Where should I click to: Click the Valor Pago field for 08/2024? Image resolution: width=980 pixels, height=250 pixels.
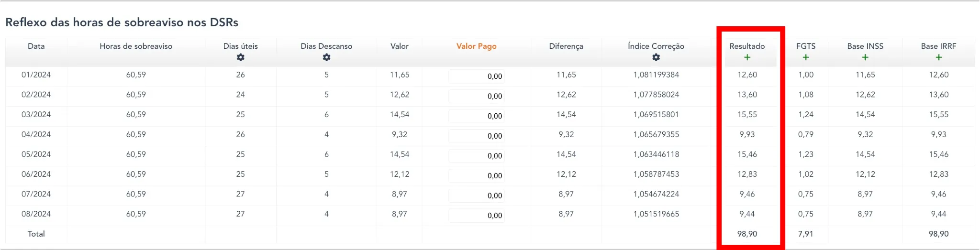pos(477,216)
